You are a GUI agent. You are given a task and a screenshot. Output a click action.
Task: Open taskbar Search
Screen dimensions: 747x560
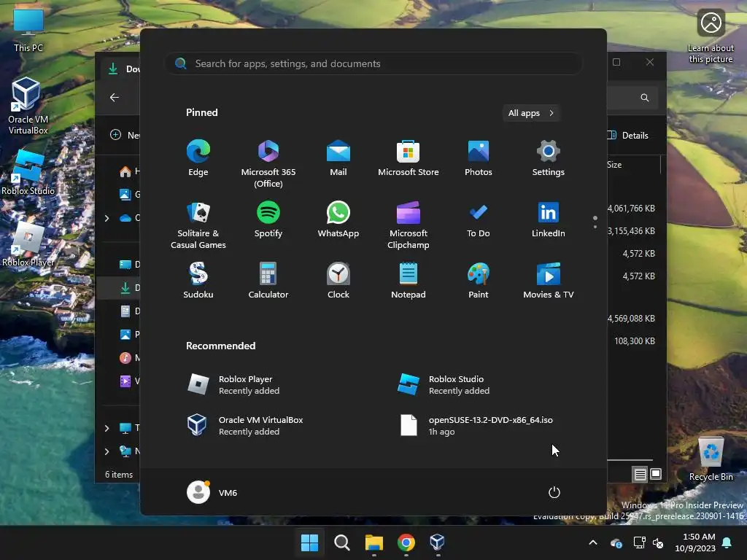coord(341,542)
